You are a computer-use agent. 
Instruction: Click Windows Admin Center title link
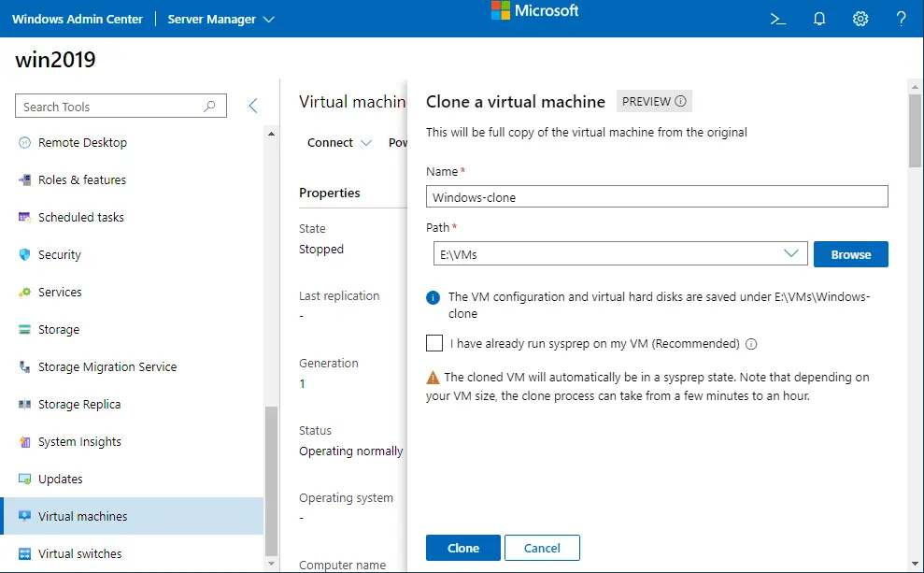pos(78,19)
